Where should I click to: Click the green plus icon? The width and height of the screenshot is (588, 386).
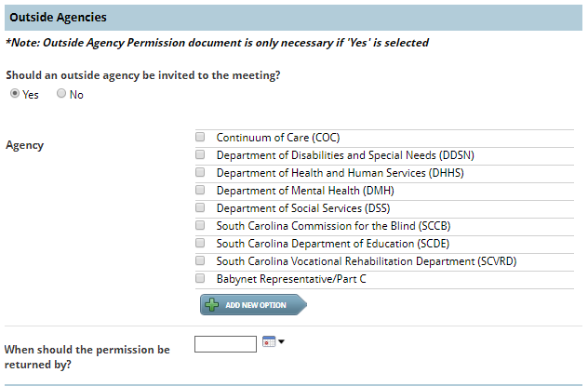coord(211,305)
